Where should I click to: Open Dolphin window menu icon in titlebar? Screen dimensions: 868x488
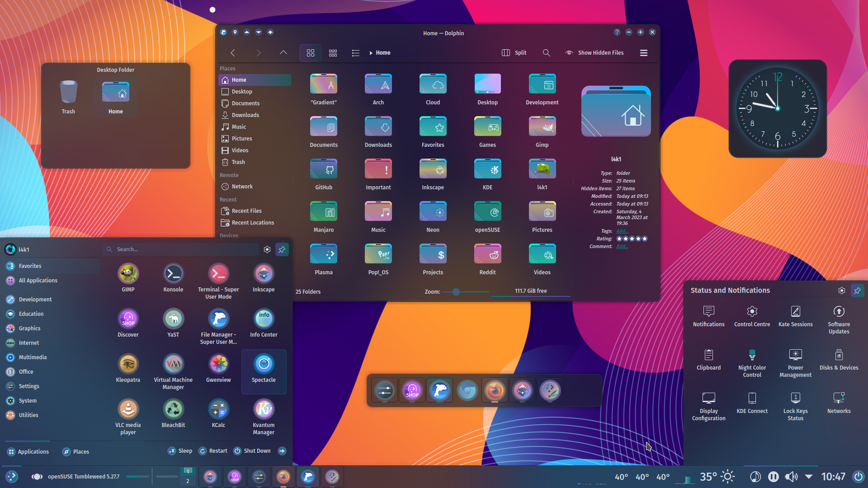pyautogui.click(x=223, y=32)
